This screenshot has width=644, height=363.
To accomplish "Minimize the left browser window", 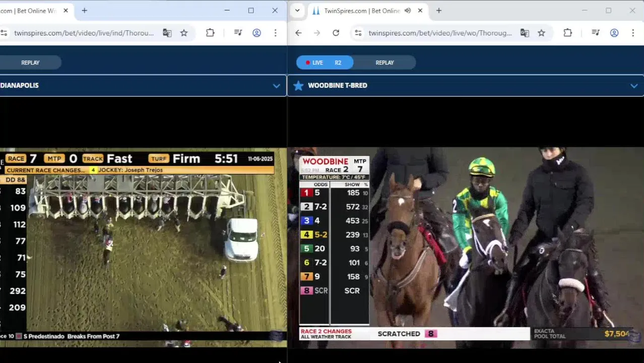I will coord(227,11).
